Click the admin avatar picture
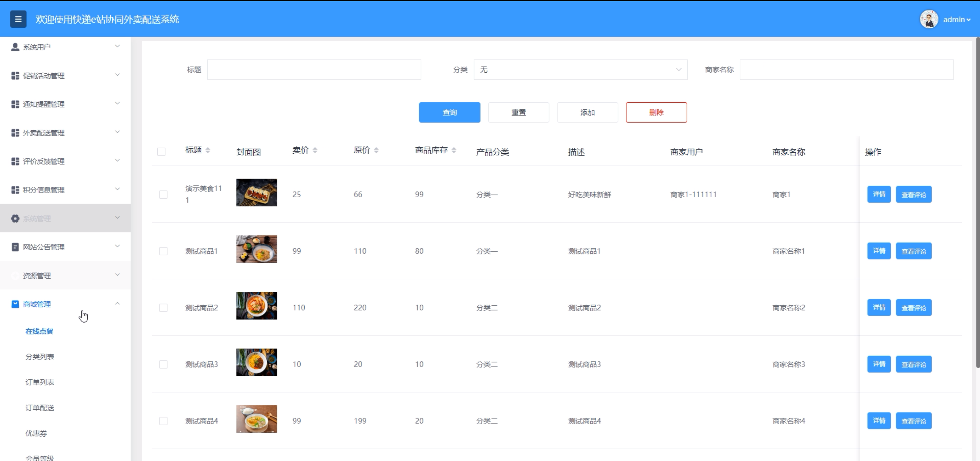Screen dimensions: 980x461 pyautogui.click(x=929, y=19)
